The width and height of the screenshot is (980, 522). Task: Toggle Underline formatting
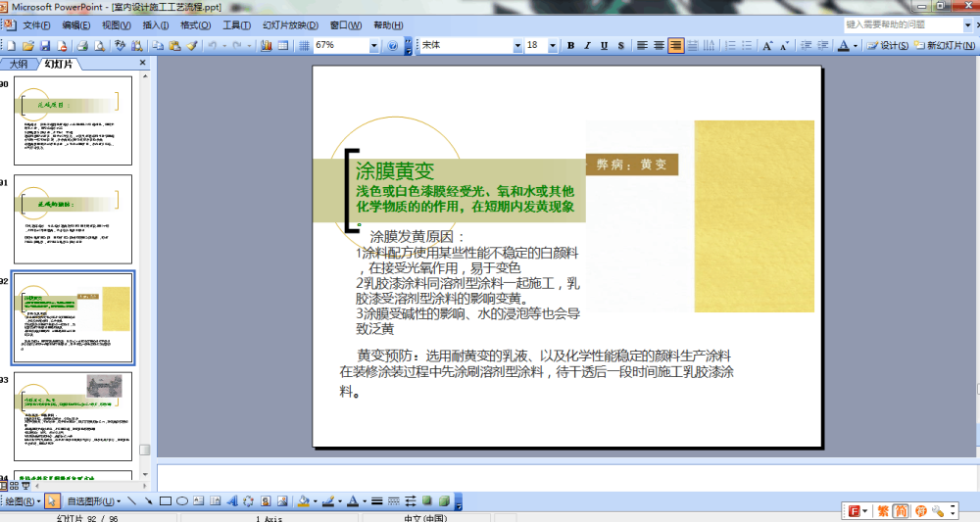[604, 46]
